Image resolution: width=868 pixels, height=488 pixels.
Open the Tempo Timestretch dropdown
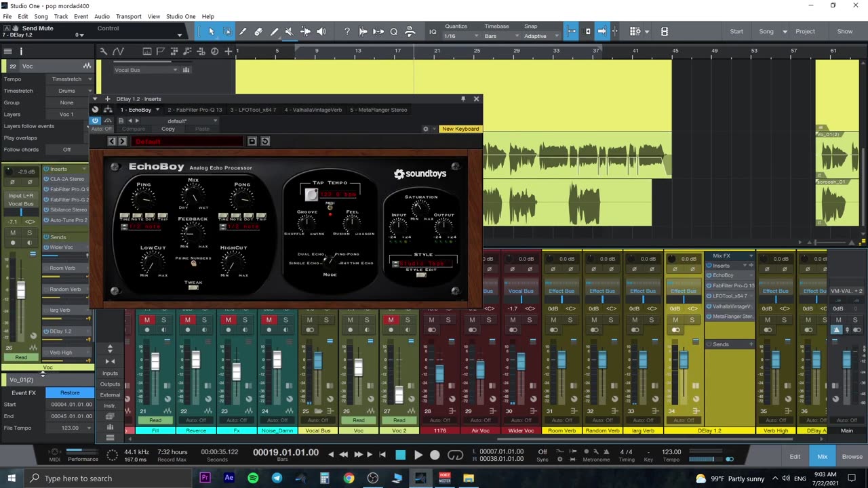70,79
